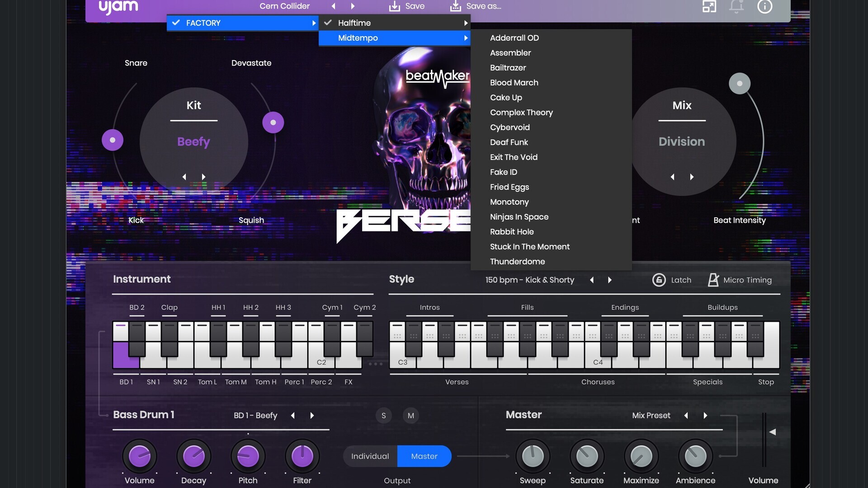Screen dimensions: 868x488
Task: Adjust the Beat Intensity slider handle
Action: pyautogui.click(x=740, y=84)
